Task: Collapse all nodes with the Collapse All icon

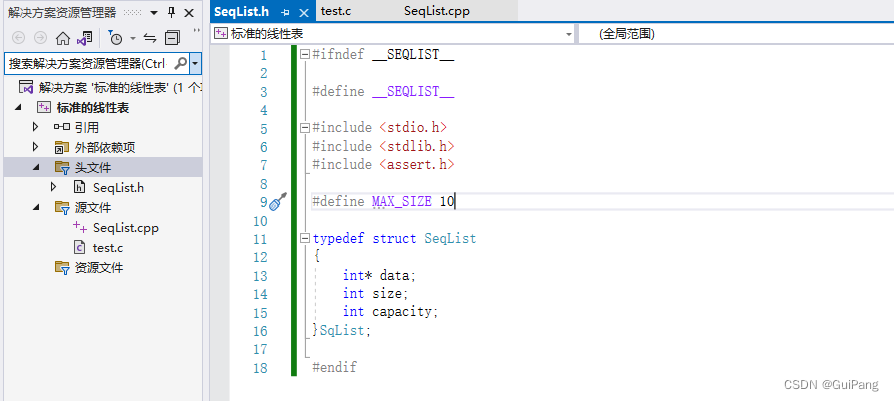Action: click(172, 38)
